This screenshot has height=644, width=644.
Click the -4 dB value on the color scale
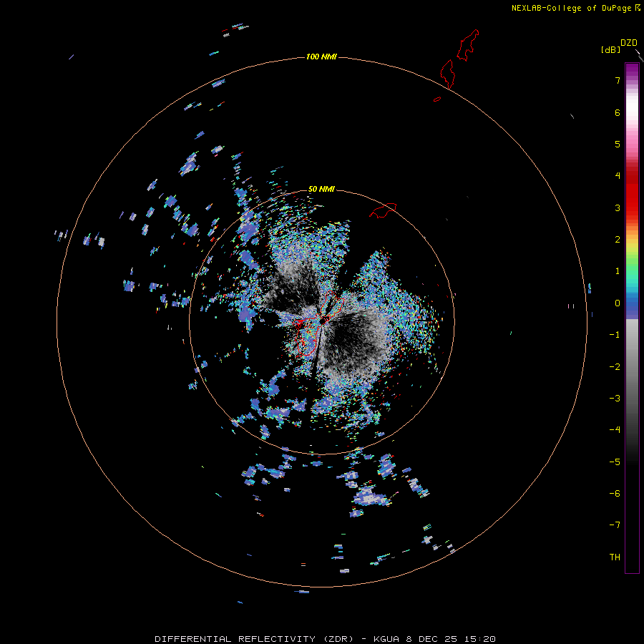coord(615,430)
